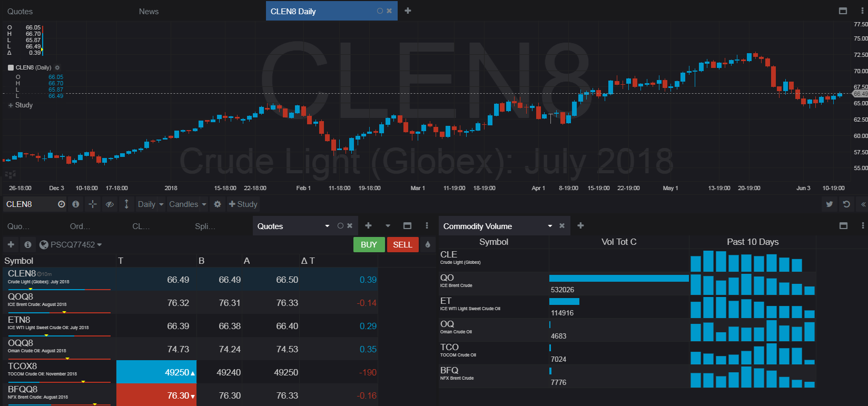Screen dimensions: 868x406
Task: Open the Quotes tab dropdown arrow
Action: tap(327, 226)
